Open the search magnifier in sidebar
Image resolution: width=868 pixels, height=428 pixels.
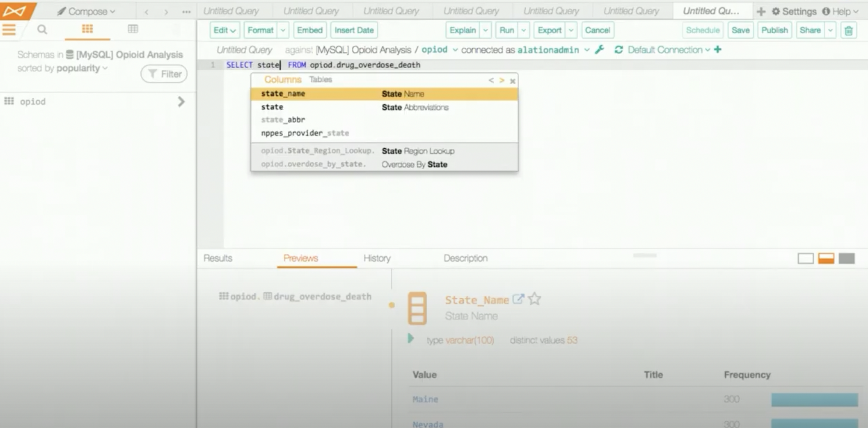coord(42,29)
